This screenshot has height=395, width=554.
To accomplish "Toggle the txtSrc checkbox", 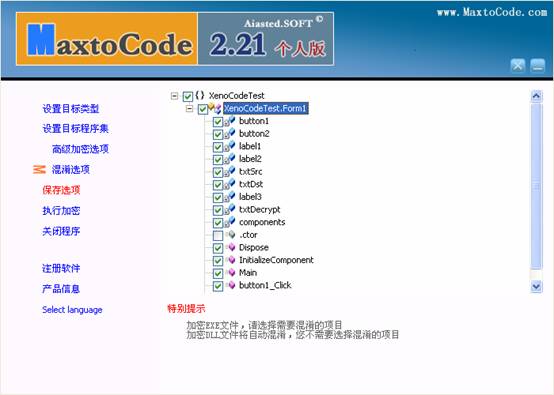I will click(x=218, y=172).
